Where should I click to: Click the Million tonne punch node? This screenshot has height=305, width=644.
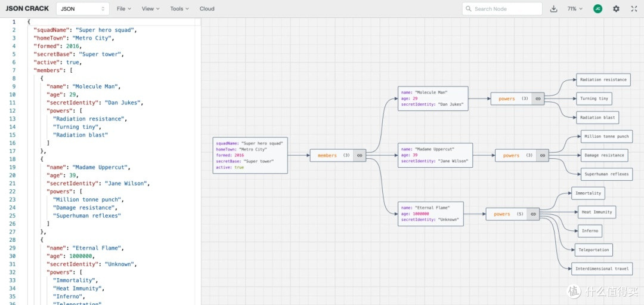click(606, 137)
